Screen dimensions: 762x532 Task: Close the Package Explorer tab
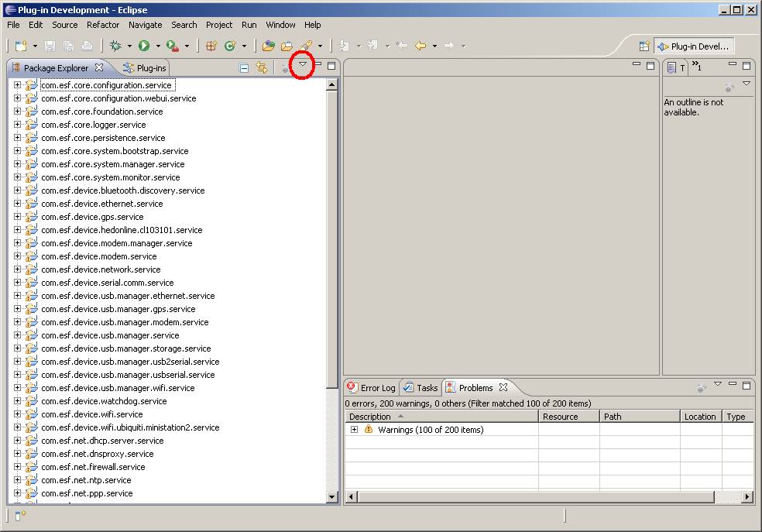point(99,67)
